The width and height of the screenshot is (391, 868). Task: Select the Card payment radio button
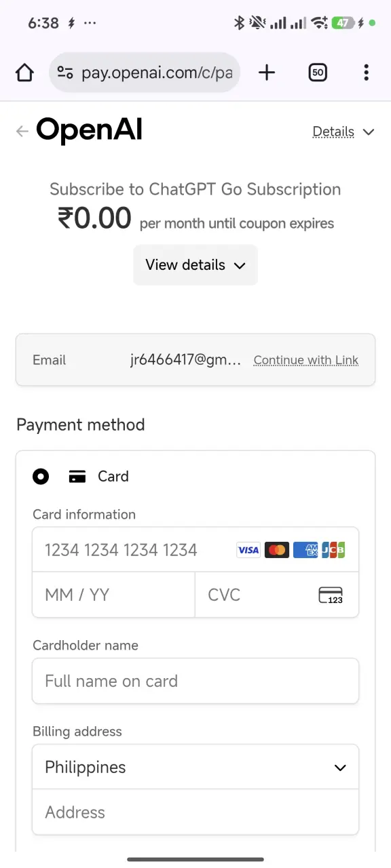(41, 477)
